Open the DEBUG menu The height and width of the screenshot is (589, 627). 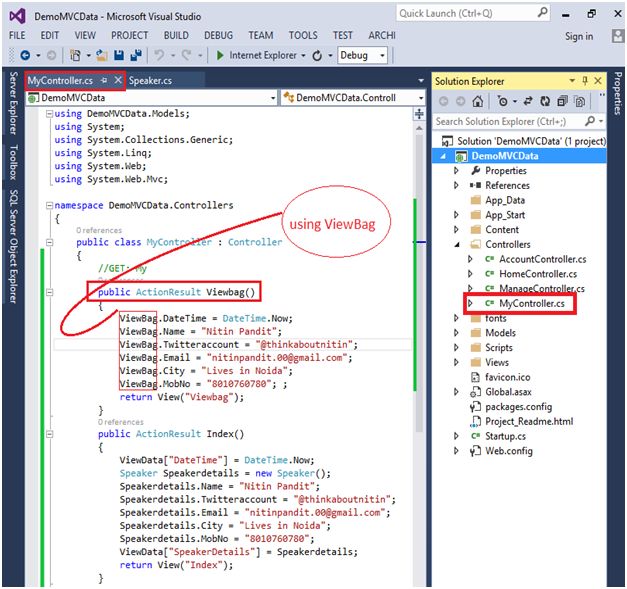click(218, 36)
